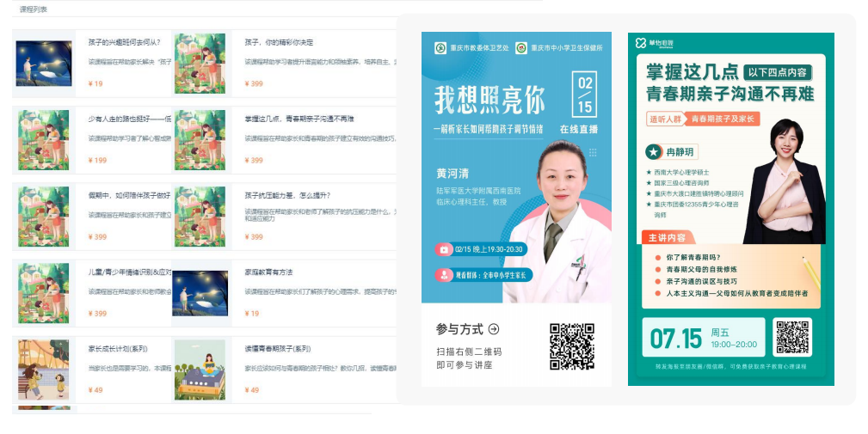This screenshot has height=434, width=868.
Task: Click the description under 家庭教育有方法
Action: pos(321,291)
